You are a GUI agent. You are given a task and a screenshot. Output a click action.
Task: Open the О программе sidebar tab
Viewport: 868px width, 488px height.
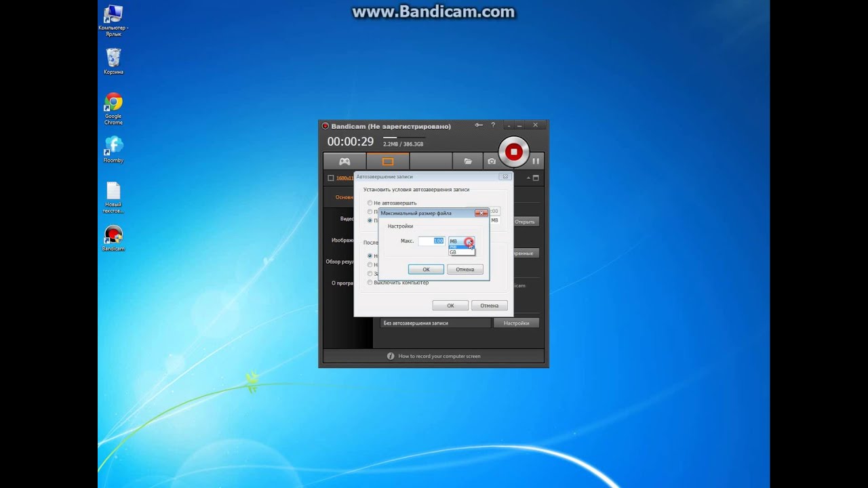(342, 283)
